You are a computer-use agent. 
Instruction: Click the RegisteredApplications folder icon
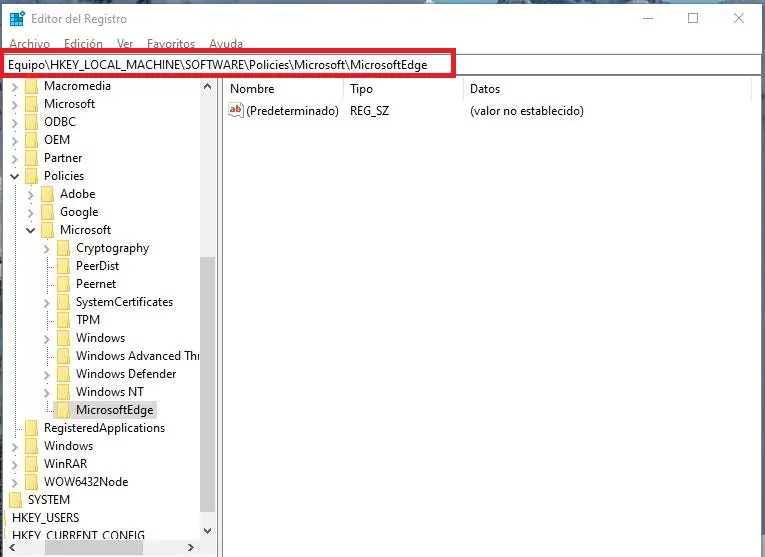click(x=31, y=428)
